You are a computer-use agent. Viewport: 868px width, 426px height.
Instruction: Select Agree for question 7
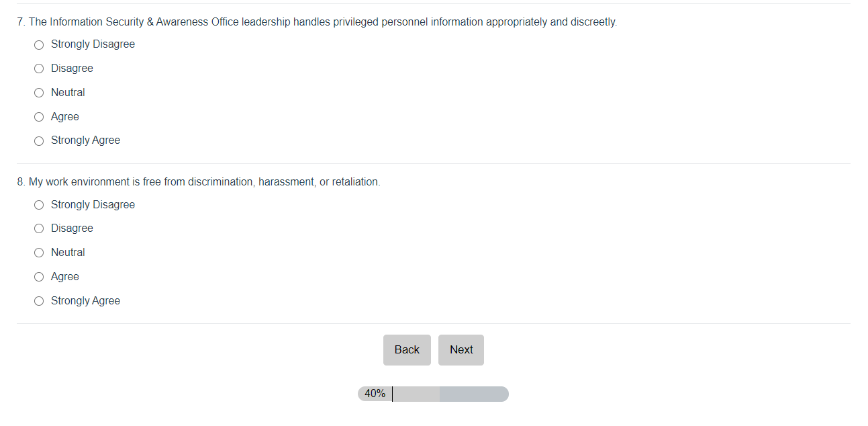39,117
